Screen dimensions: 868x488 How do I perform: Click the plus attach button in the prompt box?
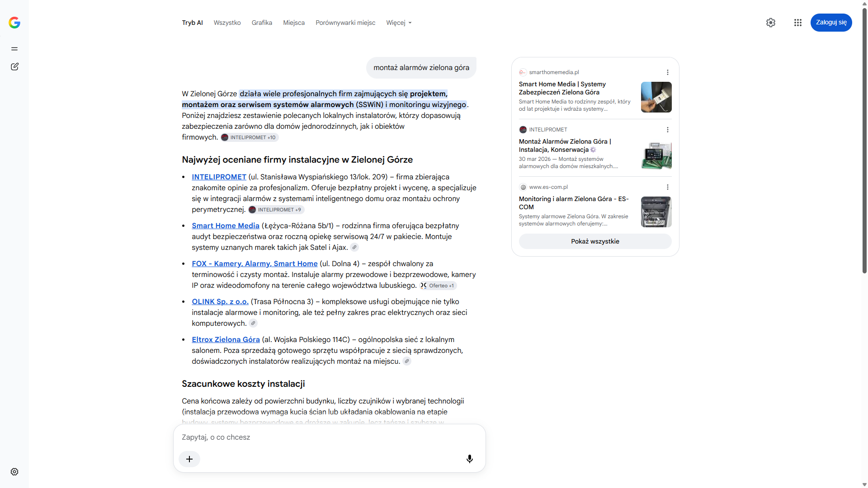point(189,459)
